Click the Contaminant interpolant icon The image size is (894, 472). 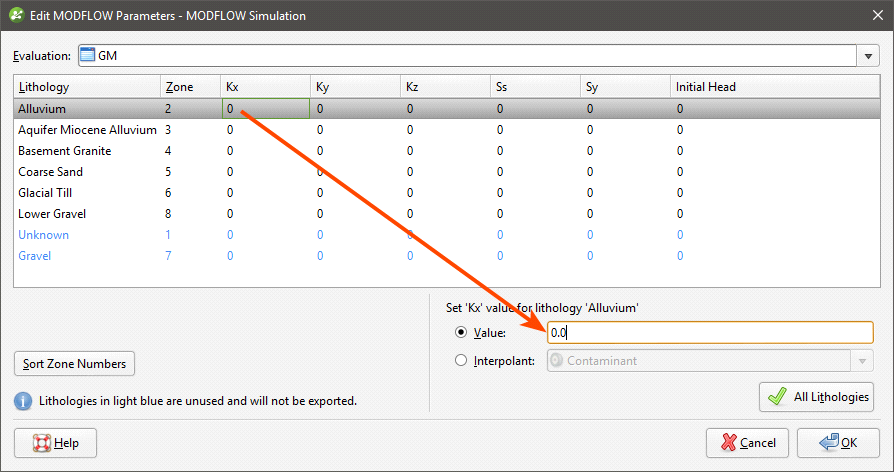click(x=556, y=361)
